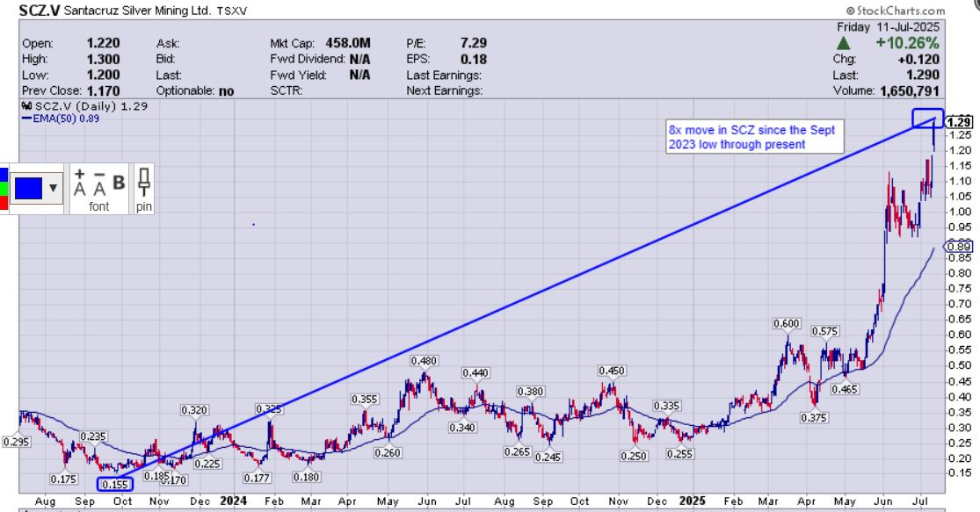Click the 1.00 level on price axis

pyautogui.click(x=960, y=212)
